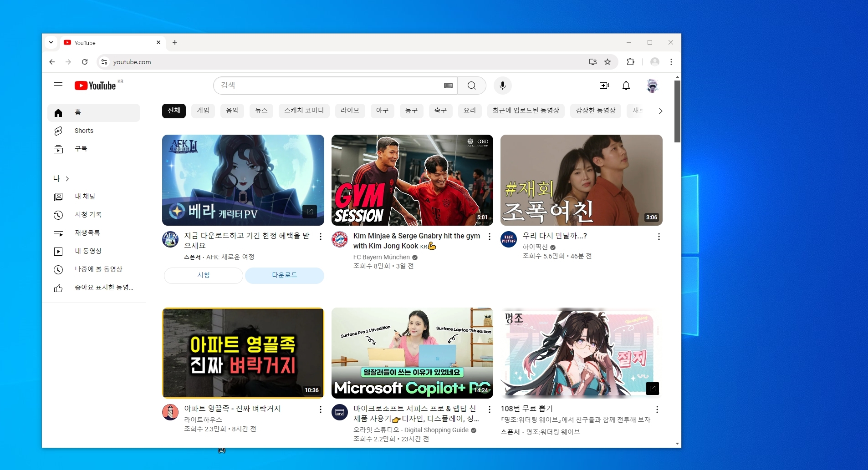The height and width of the screenshot is (470, 868).
Task: Open the tab search dropdown in Chrome
Action: 51,42
